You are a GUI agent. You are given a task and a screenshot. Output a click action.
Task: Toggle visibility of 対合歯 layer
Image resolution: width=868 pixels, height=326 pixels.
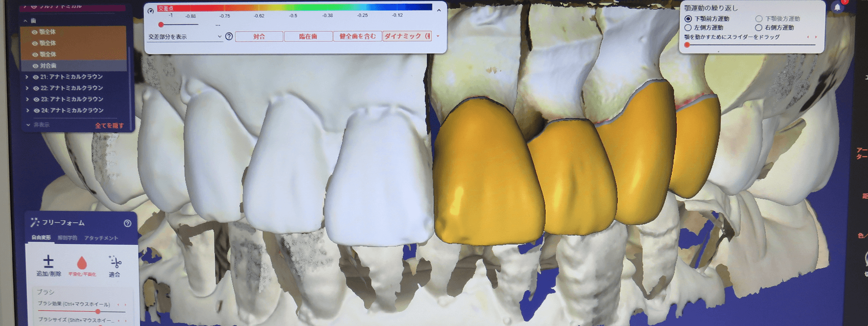[x=35, y=66]
